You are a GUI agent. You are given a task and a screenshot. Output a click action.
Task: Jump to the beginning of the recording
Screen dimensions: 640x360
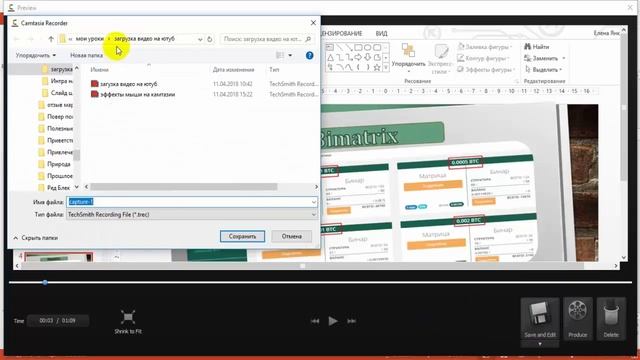click(315, 321)
